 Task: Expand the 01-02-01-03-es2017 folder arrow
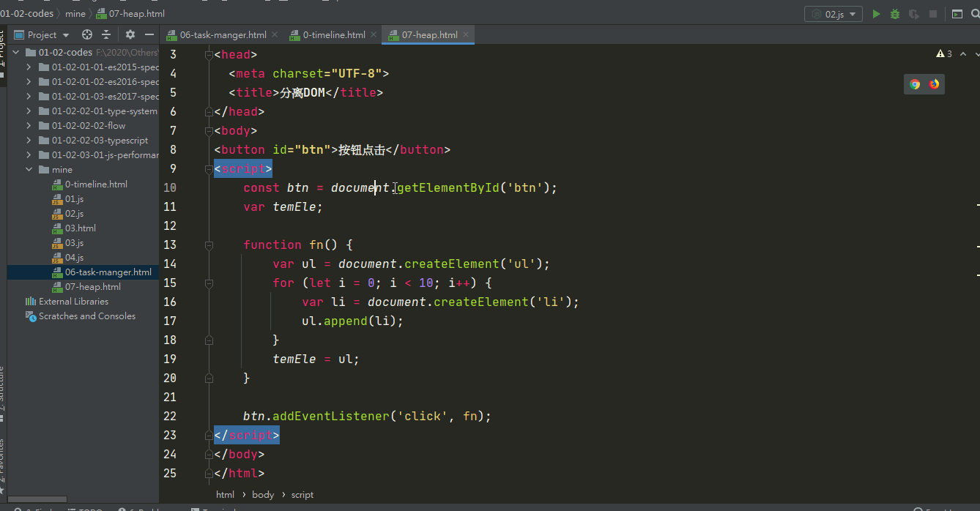pos(29,97)
